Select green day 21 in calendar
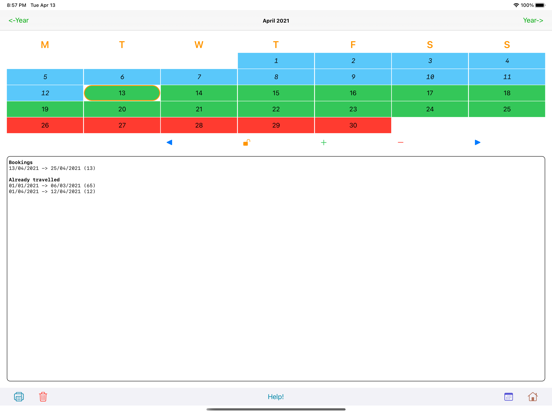This screenshot has width=552, height=414. coord(199,109)
